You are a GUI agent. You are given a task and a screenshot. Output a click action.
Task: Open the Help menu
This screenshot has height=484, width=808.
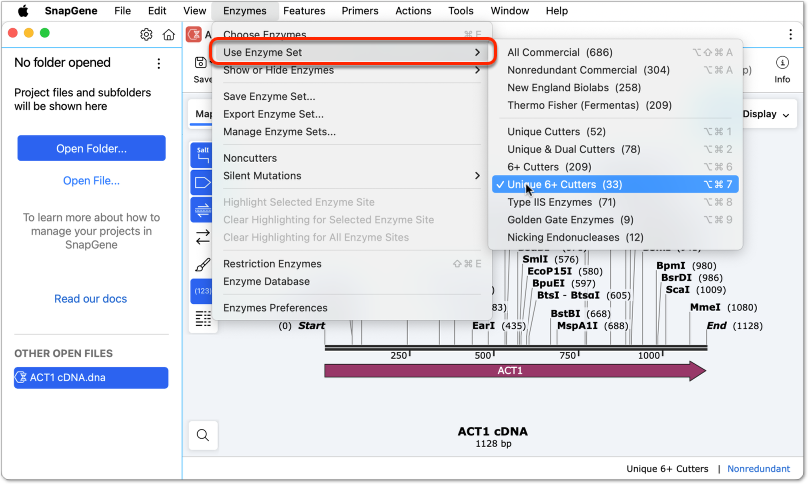coord(557,11)
